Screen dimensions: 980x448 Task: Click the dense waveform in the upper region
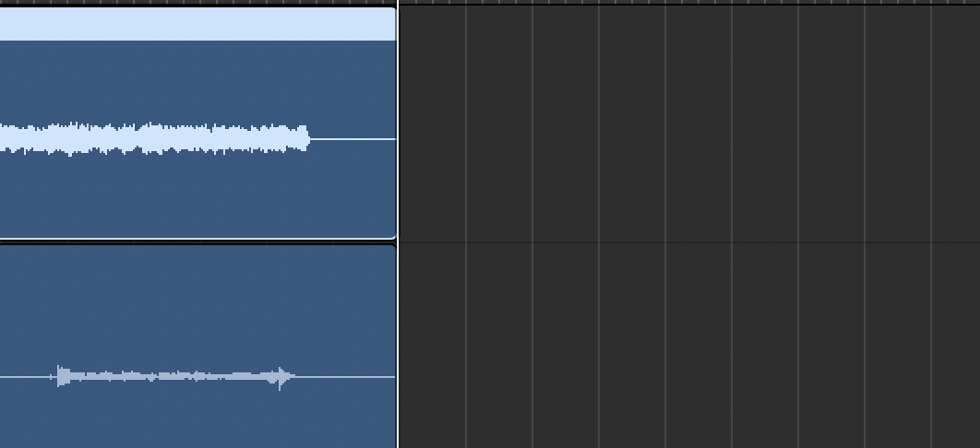coord(154,138)
